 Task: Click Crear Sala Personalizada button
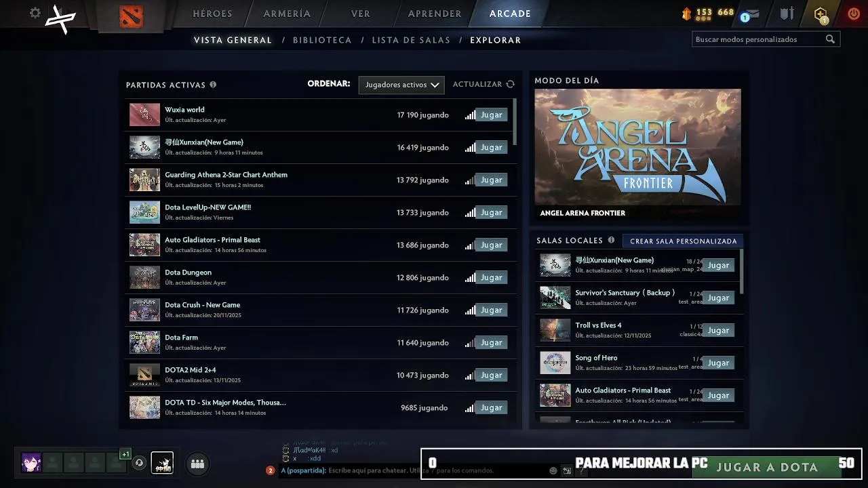click(x=683, y=241)
